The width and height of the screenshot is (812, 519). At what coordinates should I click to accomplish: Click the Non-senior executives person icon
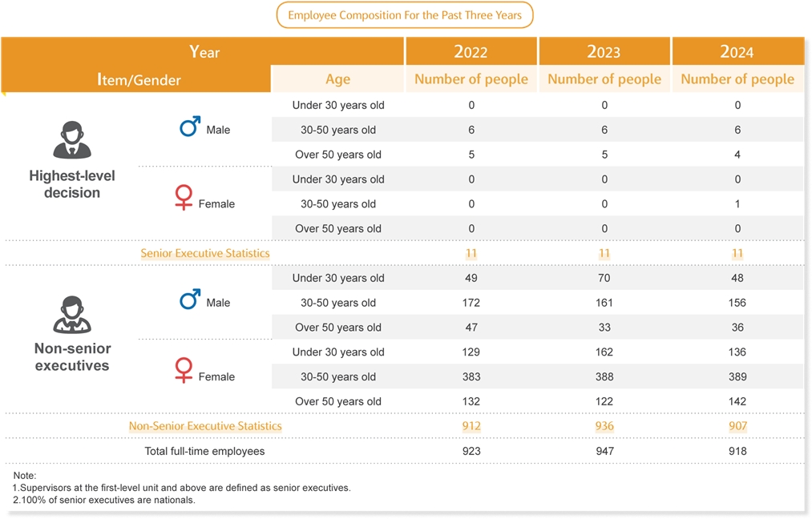click(72, 315)
